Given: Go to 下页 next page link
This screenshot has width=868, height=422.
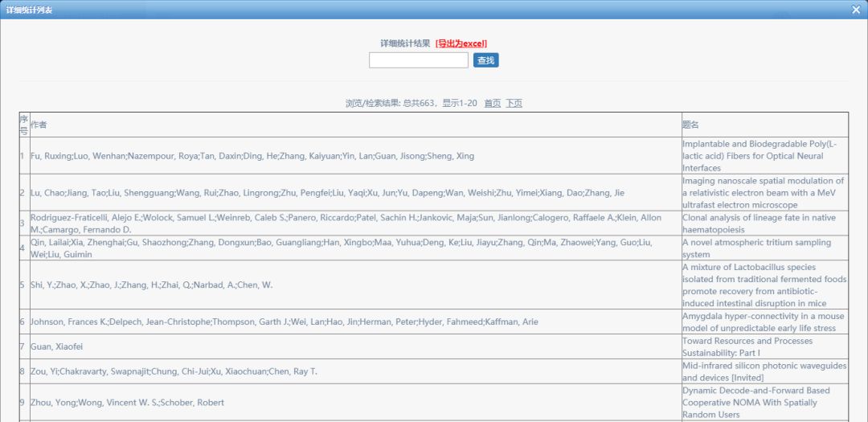Looking at the screenshot, I should click(x=514, y=103).
